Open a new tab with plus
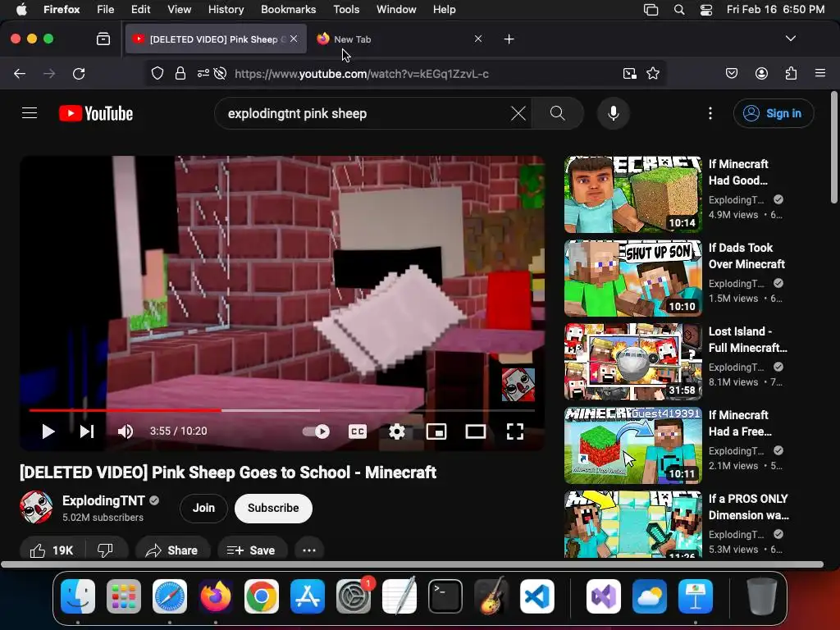 pos(509,39)
